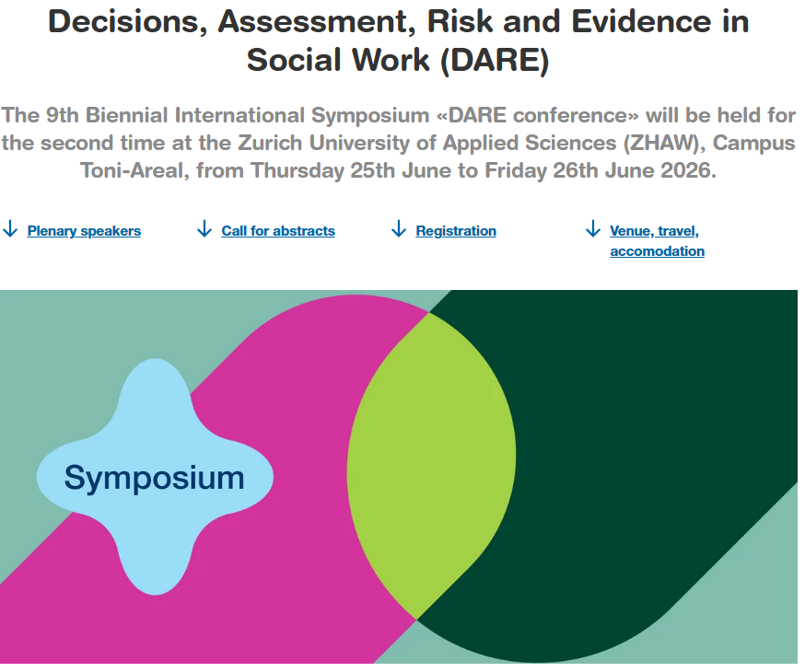This screenshot has height=672, width=805.
Task: Go to the Registration anchor link
Action: pos(456,231)
